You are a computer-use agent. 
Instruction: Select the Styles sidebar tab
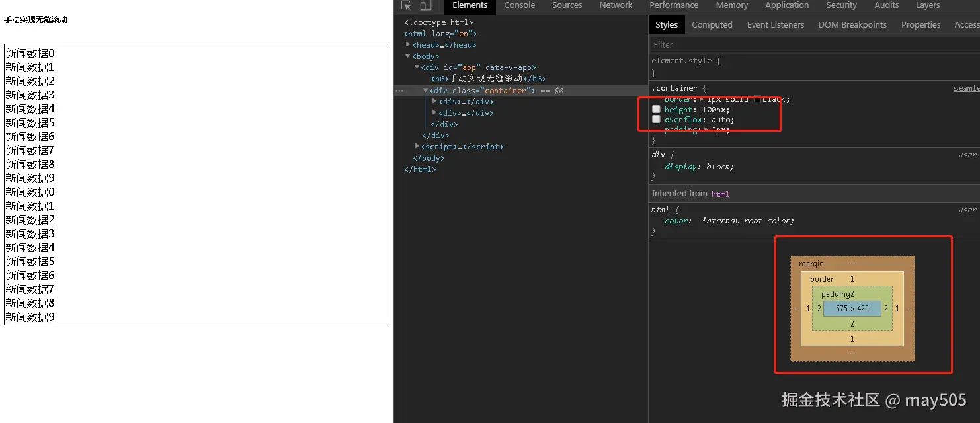click(x=667, y=25)
